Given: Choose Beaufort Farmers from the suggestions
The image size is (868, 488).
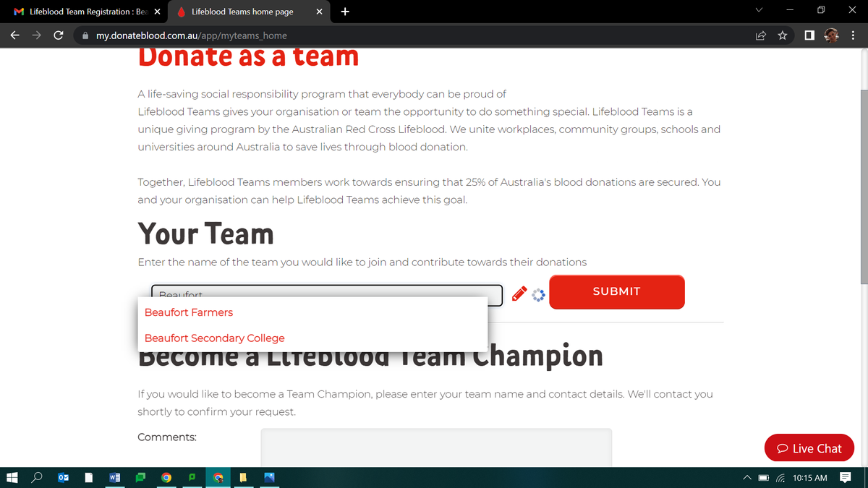Looking at the screenshot, I should 189,312.
